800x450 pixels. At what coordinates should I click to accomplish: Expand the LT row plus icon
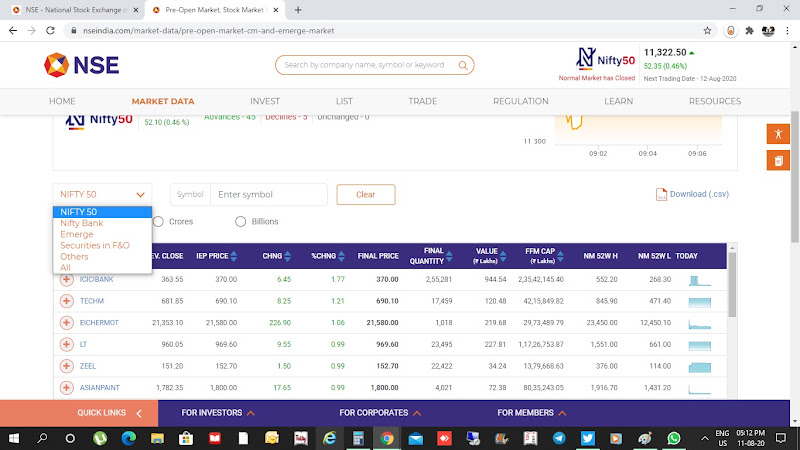66,344
